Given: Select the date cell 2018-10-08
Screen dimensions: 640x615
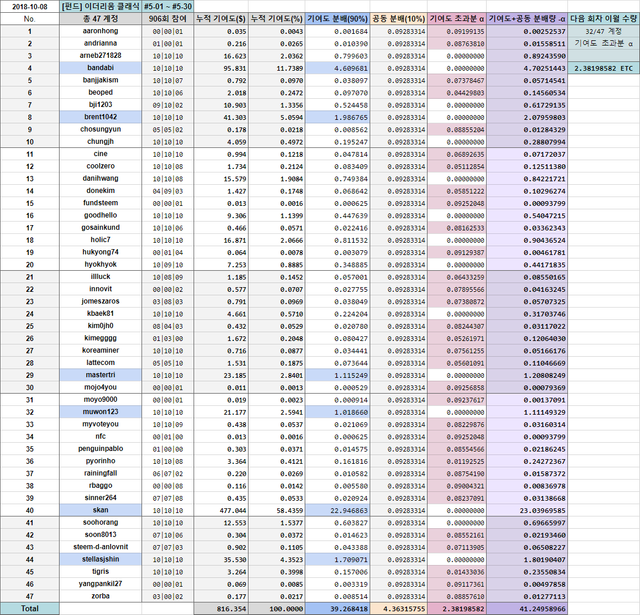Looking at the screenshot, I should 29,7.
